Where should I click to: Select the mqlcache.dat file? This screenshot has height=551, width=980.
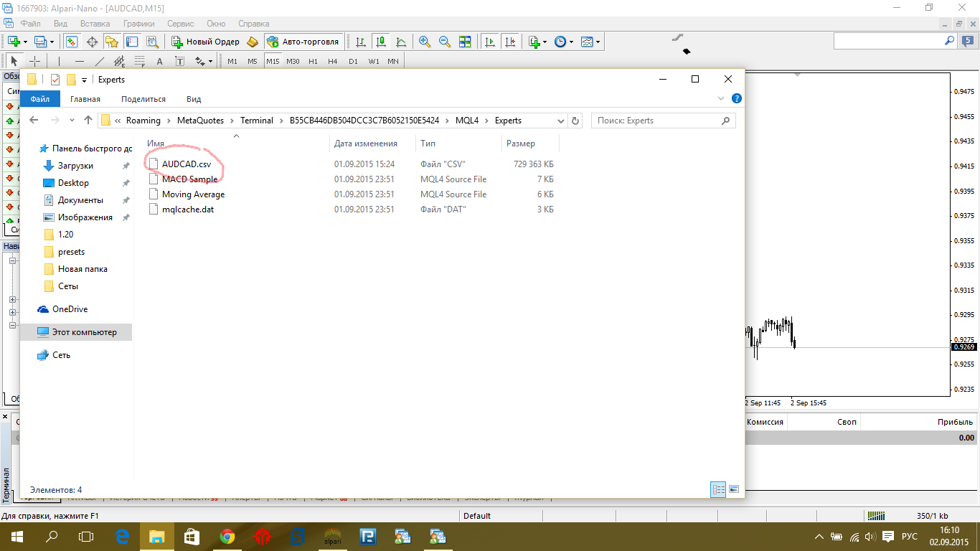pyautogui.click(x=188, y=209)
